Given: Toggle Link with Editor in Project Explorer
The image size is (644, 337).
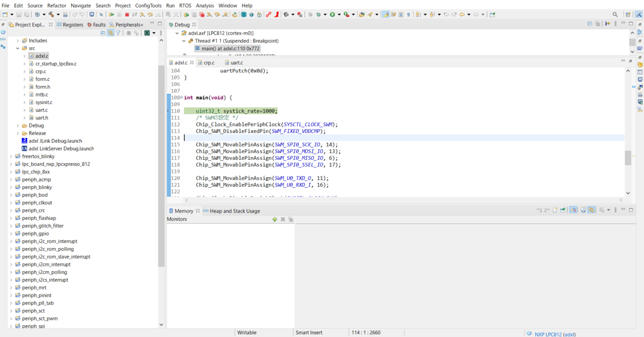Looking at the screenshot, I should [x=111, y=33].
